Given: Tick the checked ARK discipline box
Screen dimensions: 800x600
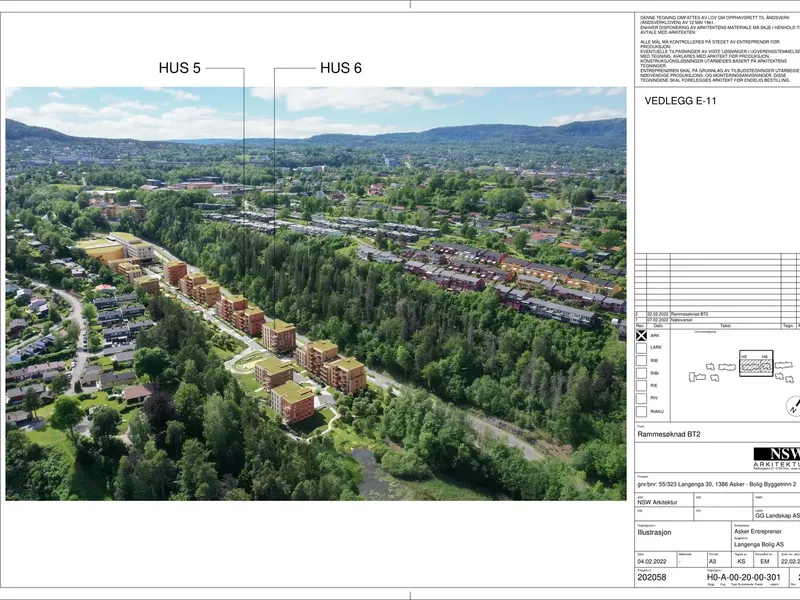Looking at the screenshot, I should click(641, 336).
